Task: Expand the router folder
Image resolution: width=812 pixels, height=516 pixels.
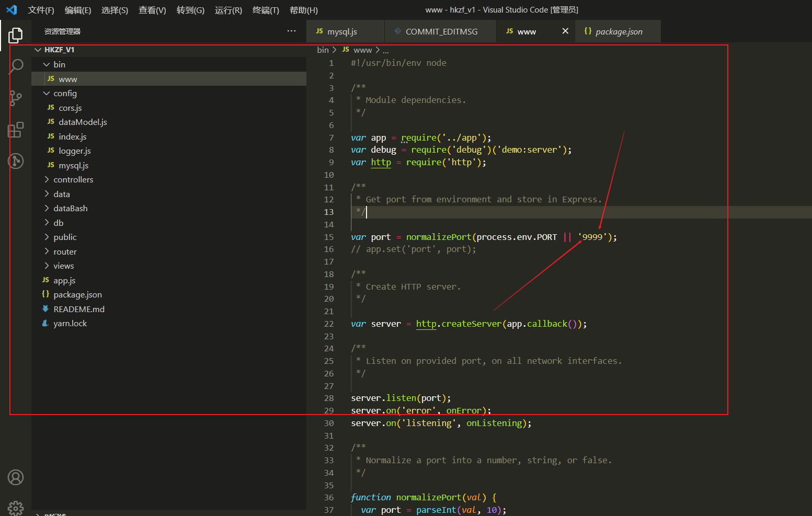Action: coord(47,251)
